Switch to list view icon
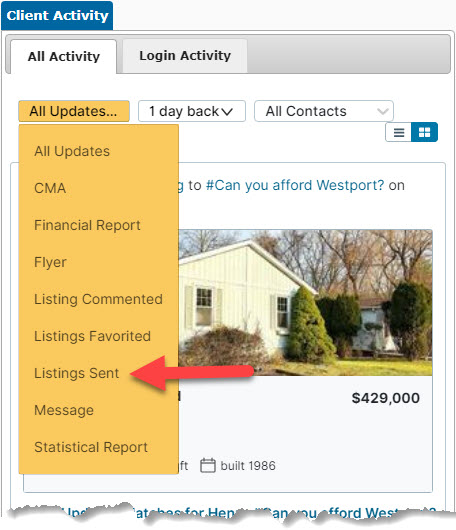The width and height of the screenshot is (456, 530). pos(399,132)
